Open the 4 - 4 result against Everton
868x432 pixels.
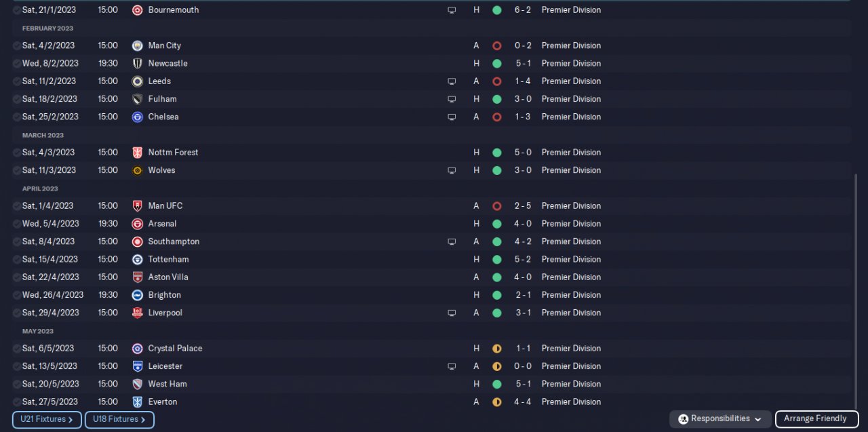[x=522, y=402]
